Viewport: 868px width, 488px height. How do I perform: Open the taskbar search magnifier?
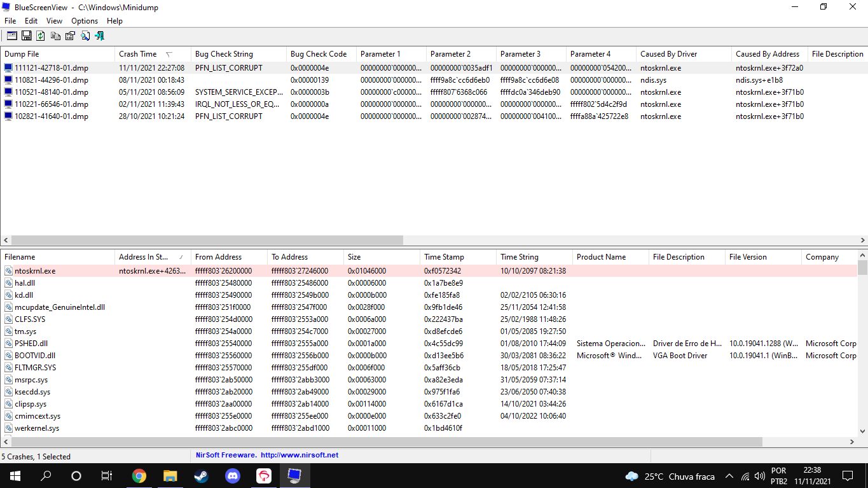[x=46, y=476]
